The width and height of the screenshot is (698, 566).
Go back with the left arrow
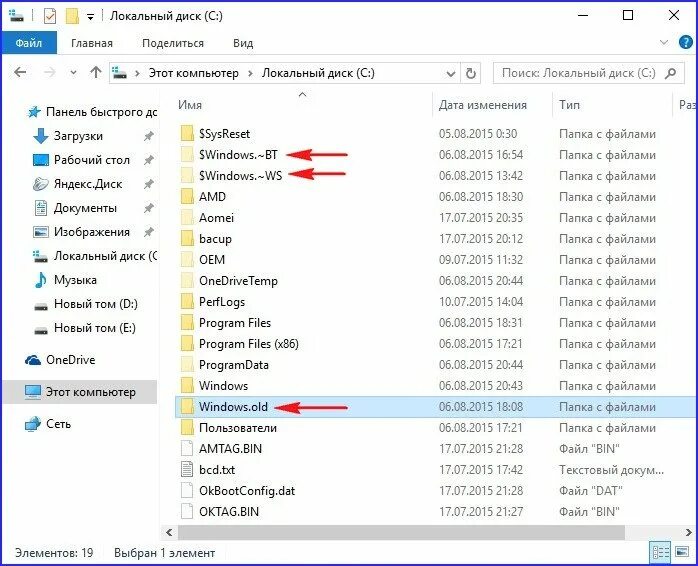point(20,72)
